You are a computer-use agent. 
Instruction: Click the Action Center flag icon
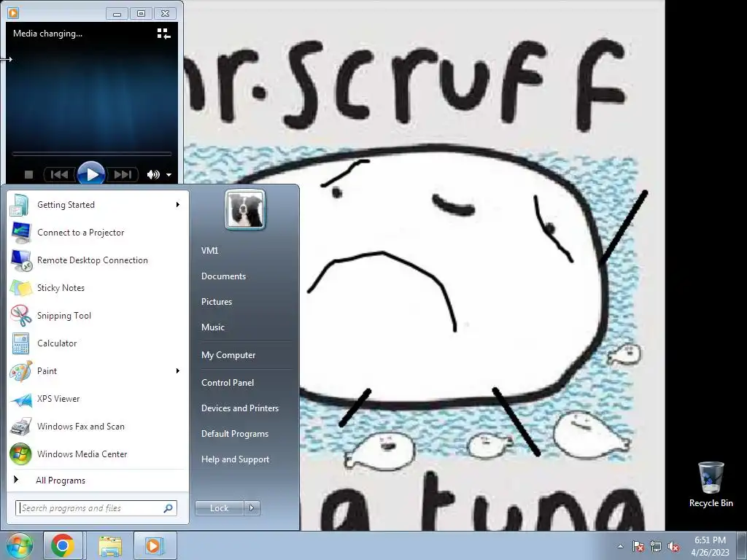(638, 546)
